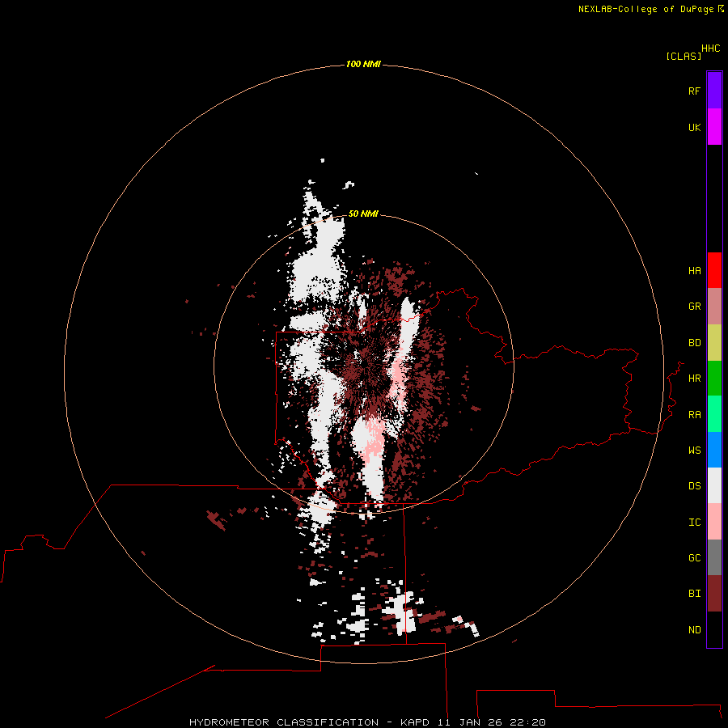Image resolution: width=728 pixels, height=728 pixels.
Task: Click the HR legend label
Action: click(695, 379)
